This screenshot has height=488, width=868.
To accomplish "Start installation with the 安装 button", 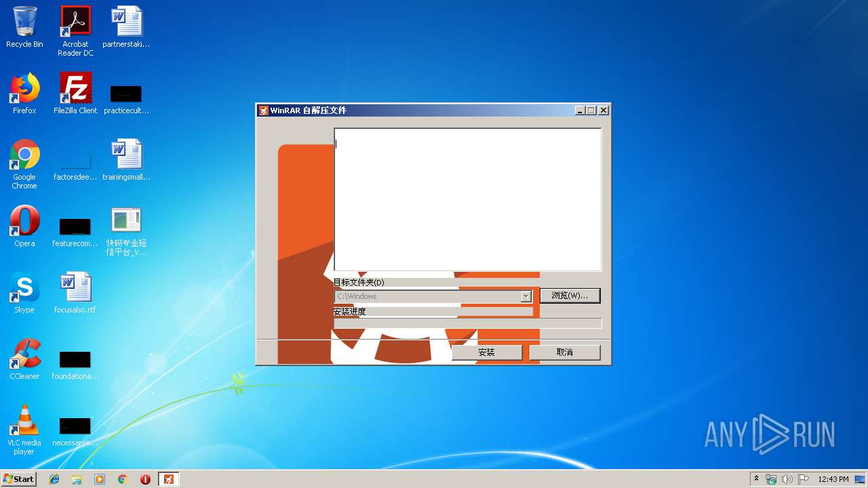I will 486,352.
